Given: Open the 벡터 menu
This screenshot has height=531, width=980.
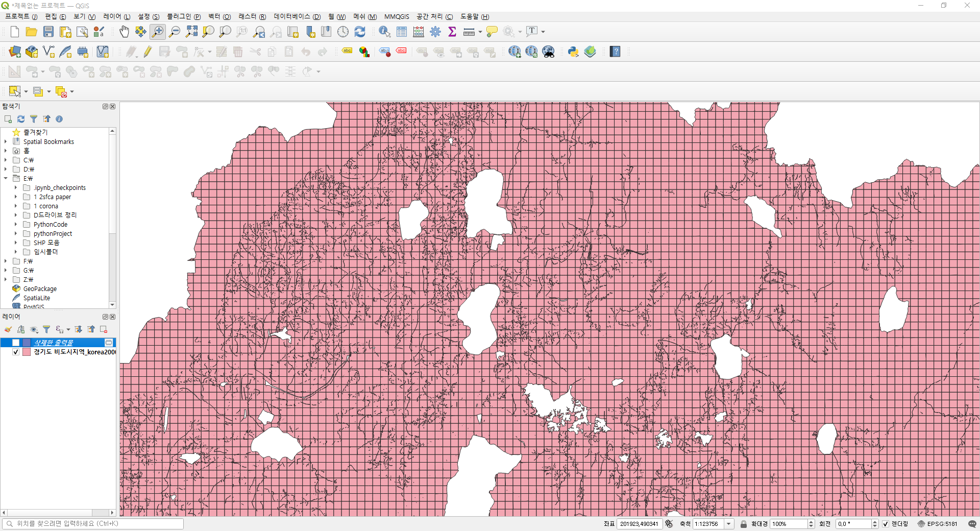Looking at the screenshot, I should tap(219, 16).
